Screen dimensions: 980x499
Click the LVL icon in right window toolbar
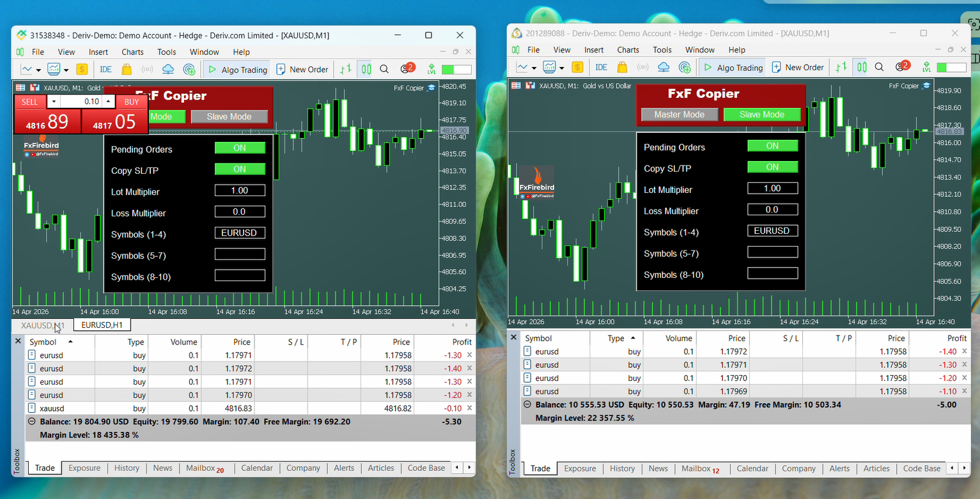tap(926, 67)
